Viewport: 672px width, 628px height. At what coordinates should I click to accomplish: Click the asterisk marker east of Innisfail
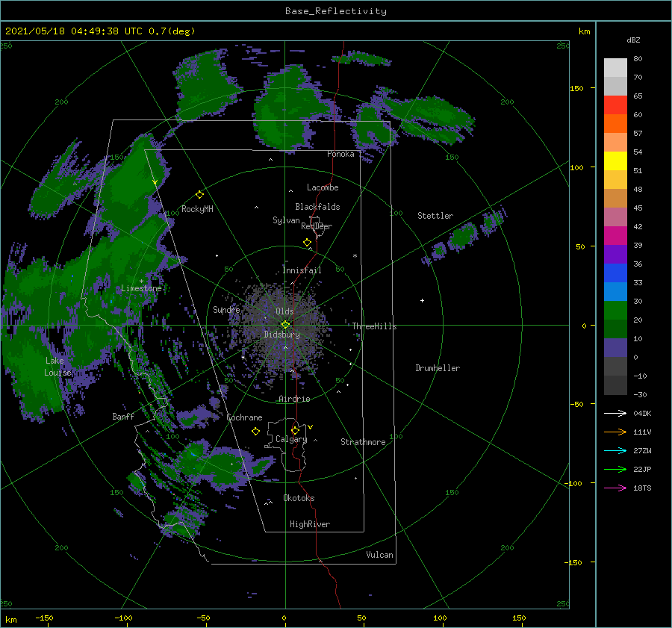tap(355, 256)
